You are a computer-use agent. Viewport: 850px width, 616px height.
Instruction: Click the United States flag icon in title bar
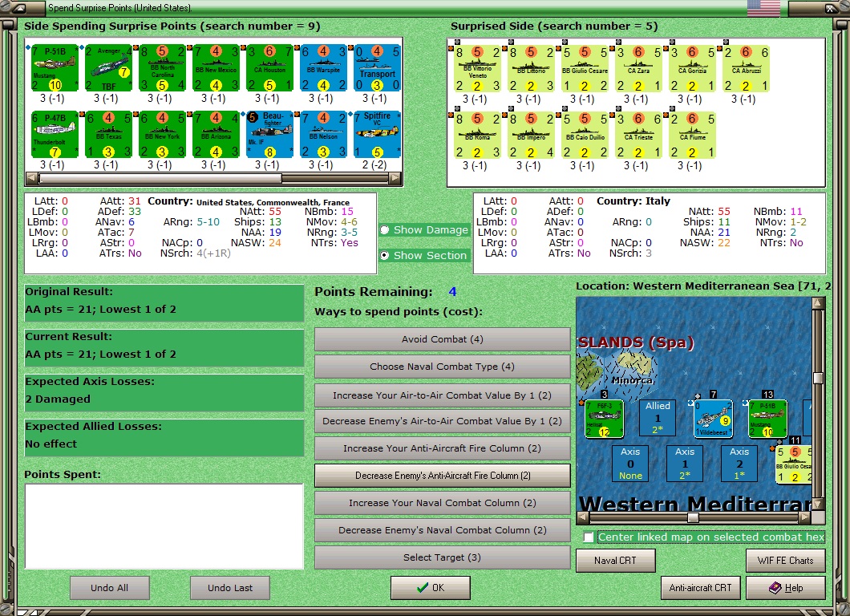coord(763,8)
